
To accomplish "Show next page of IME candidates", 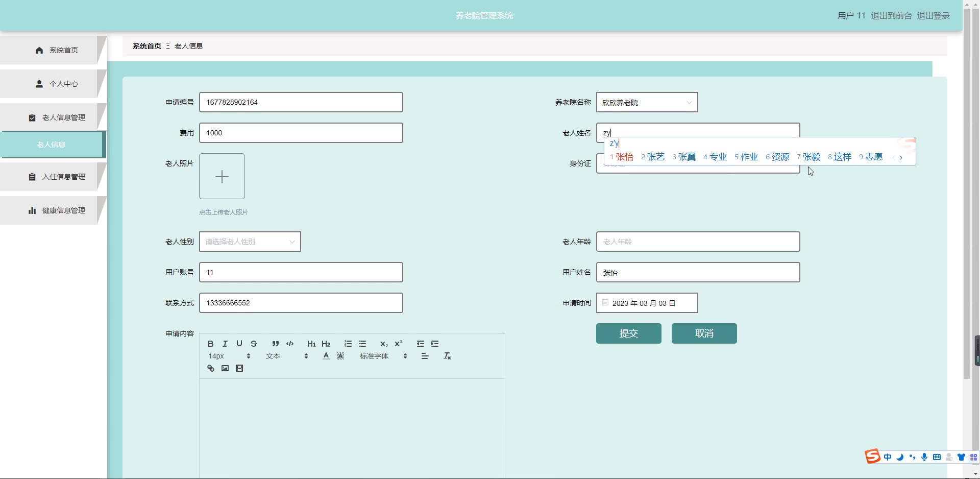I will [901, 157].
